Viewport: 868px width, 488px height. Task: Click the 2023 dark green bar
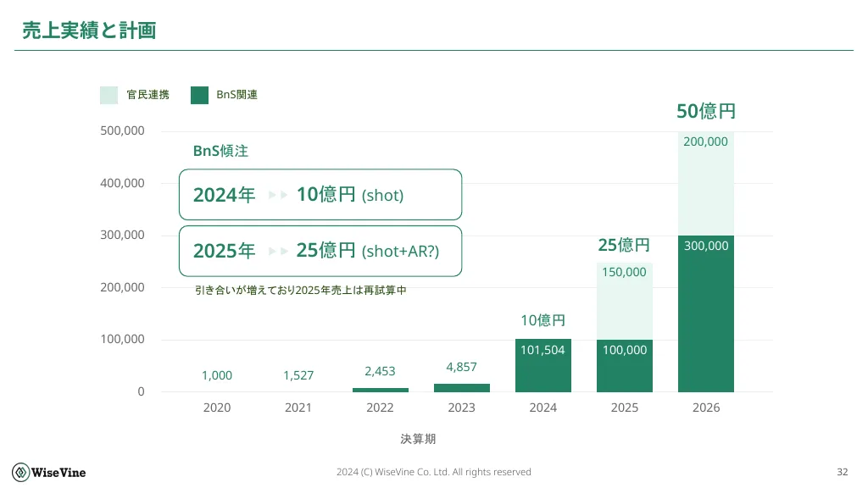[462, 388]
